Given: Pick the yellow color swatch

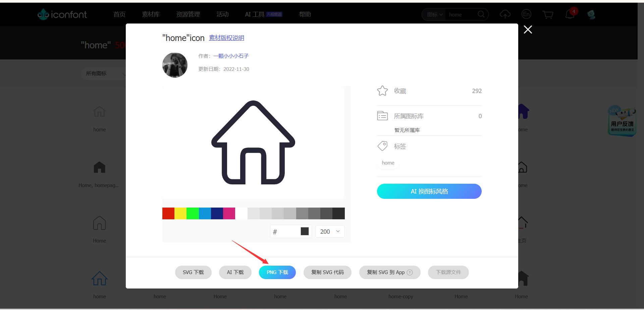Looking at the screenshot, I should [x=180, y=213].
